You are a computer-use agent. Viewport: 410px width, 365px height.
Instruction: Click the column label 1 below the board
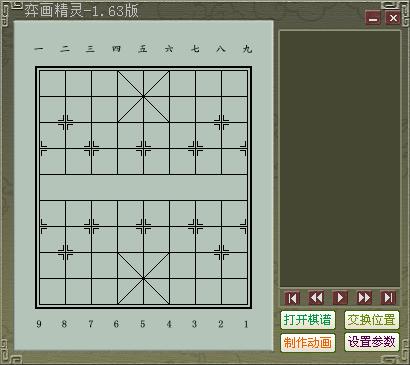[246, 324]
